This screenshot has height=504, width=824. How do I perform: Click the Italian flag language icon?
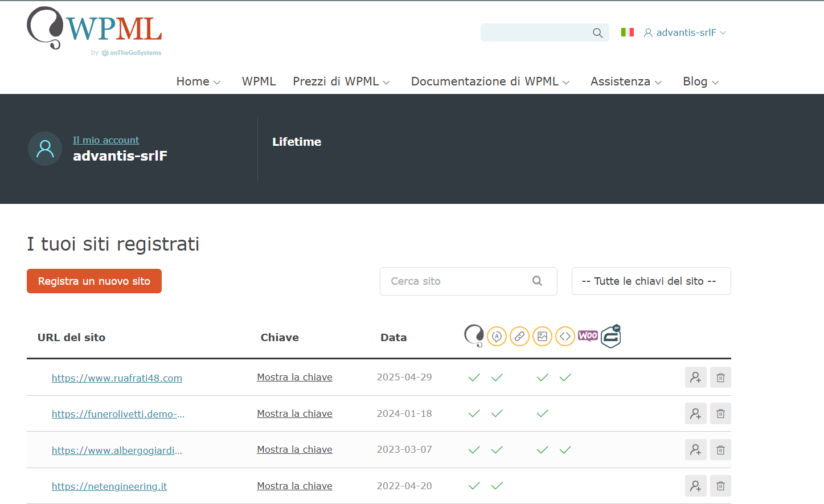(628, 32)
